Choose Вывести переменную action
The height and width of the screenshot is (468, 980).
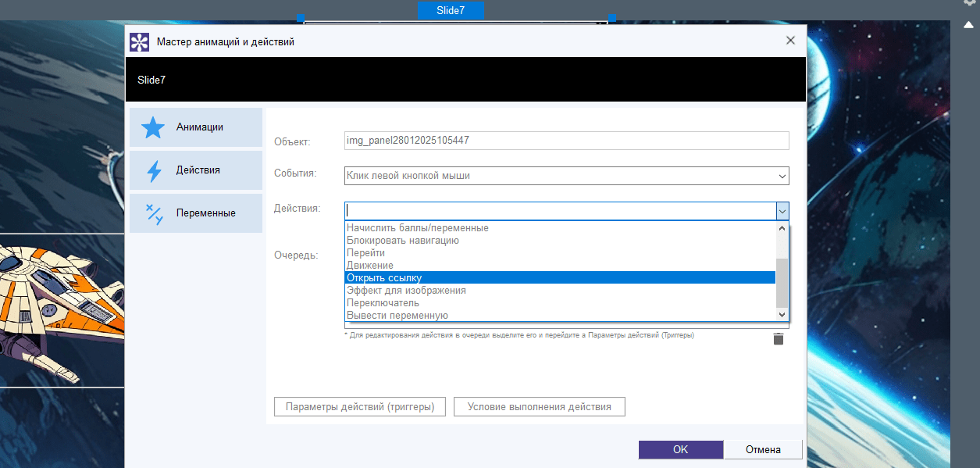(560, 316)
